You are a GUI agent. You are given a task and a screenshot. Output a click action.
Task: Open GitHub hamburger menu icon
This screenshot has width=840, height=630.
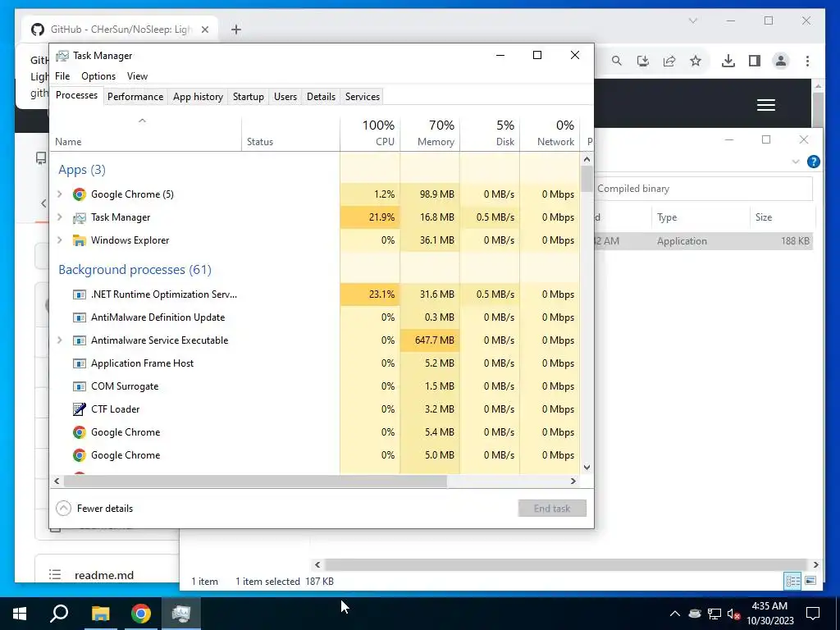coord(766,105)
